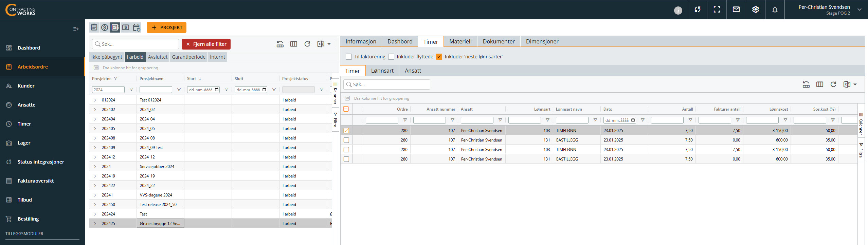Screen dimensions: 868x245
Task: Open the notifications bell
Action: 775,10
